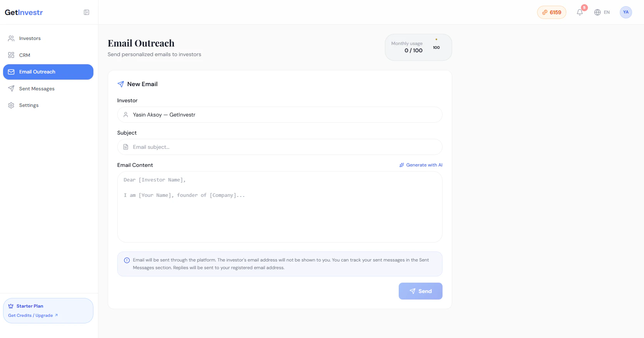644x338 pixels.
Task: Open notifications bell
Action: pyautogui.click(x=580, y=12)
